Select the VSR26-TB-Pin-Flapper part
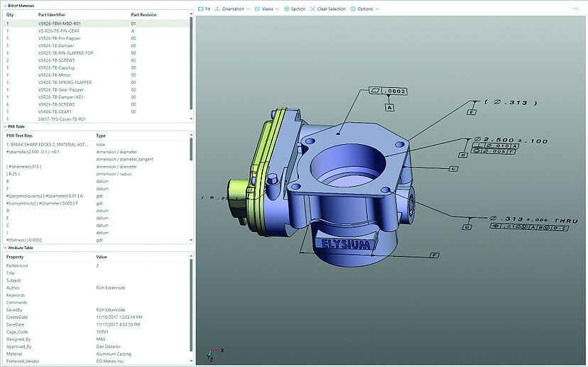Viewport: 588px width, 367px height. pyautogui.click(x=96, y=38)
